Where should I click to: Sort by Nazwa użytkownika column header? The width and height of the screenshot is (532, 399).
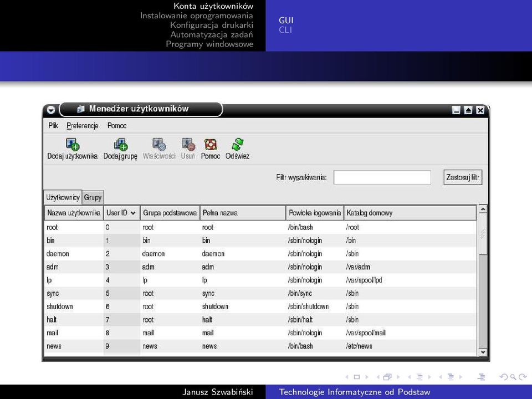point(74,213)
